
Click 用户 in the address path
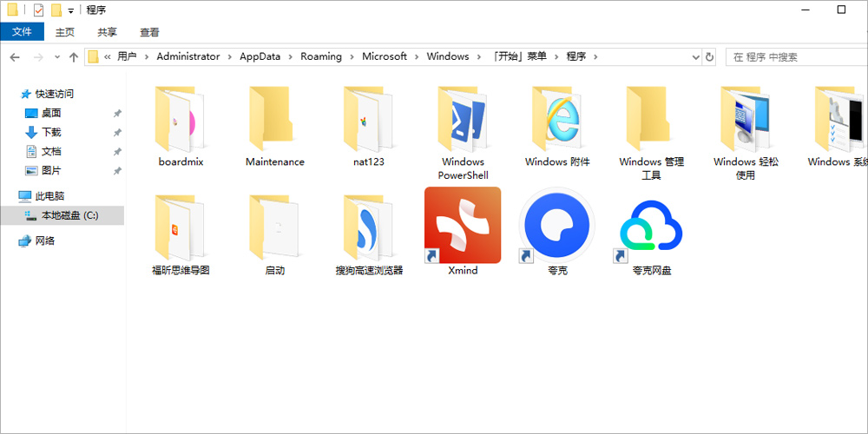(127, 57)
